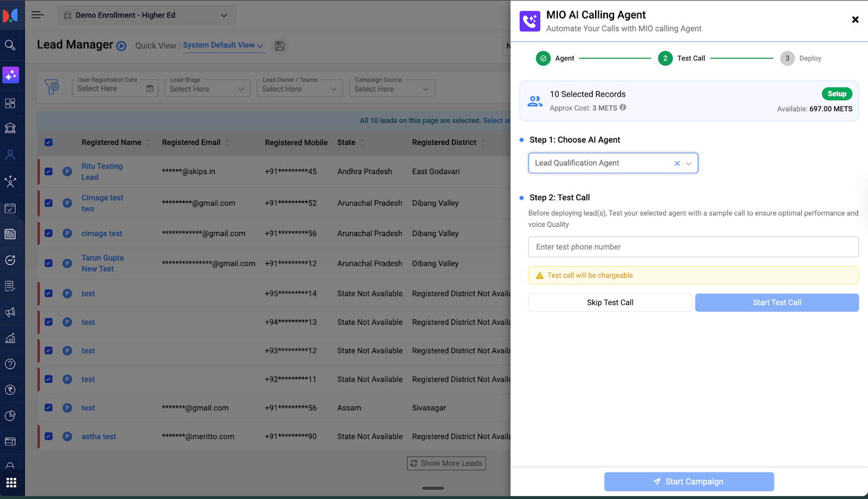Open the apps grid icon at bottom-left
This screenshot has width=868, height=499.
(11, 482)
